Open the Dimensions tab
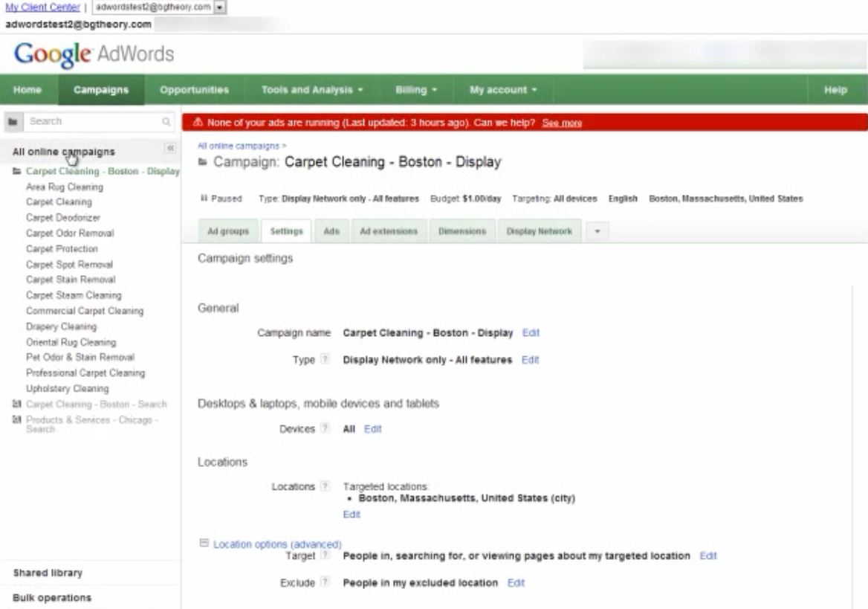The image size is (868, 609). coord(461,231)
